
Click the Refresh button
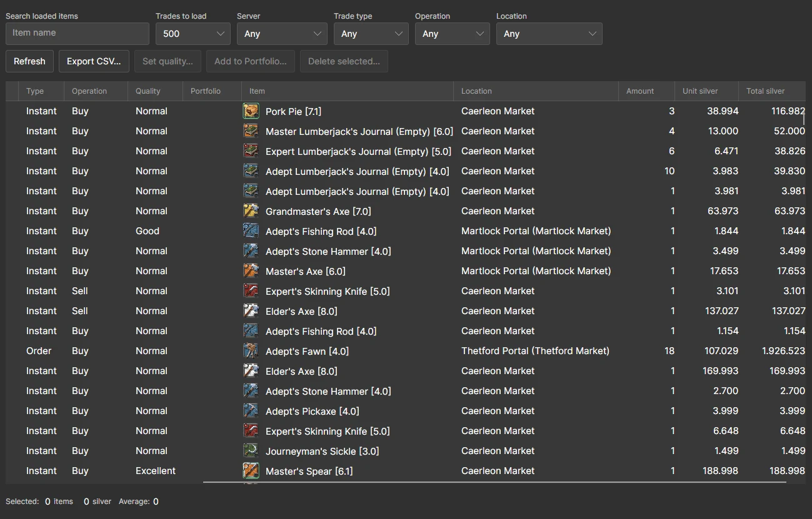29,61
